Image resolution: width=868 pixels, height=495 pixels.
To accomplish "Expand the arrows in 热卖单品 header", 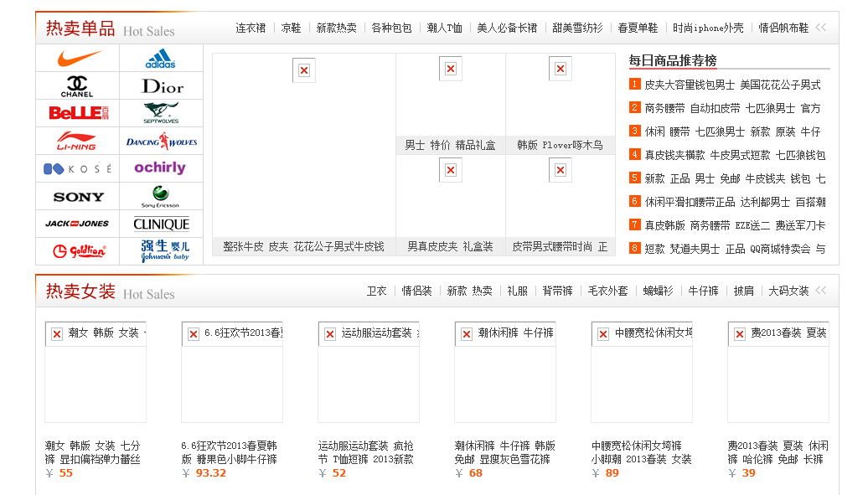I will (820, 28).
